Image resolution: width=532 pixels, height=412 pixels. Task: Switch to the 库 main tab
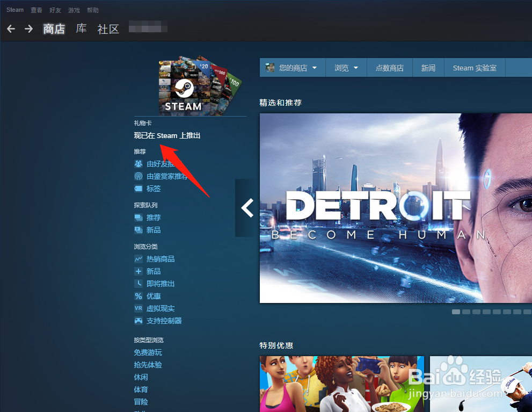(82, 28)
